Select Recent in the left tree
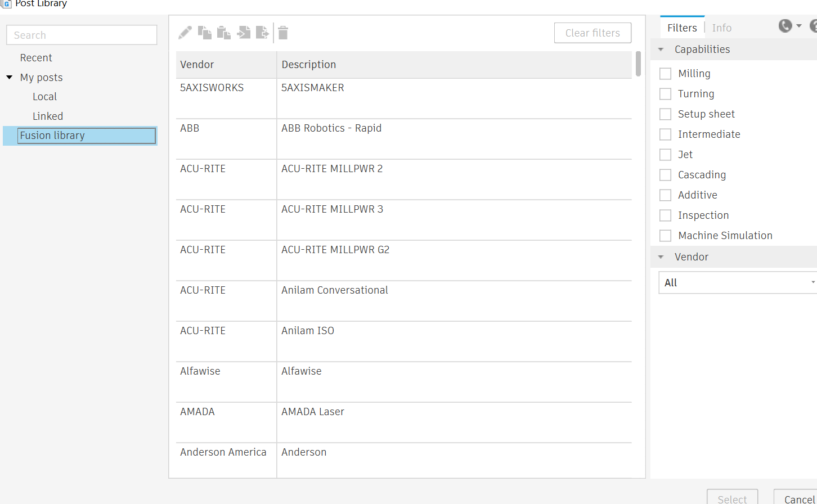The height and width of the screenshot is (504, 817). tap(36, 58)
